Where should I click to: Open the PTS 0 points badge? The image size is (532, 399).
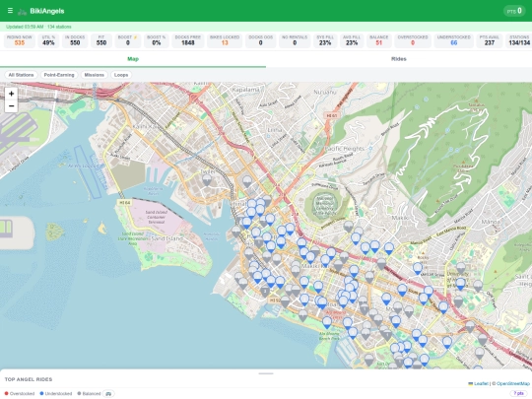(514, 11)
